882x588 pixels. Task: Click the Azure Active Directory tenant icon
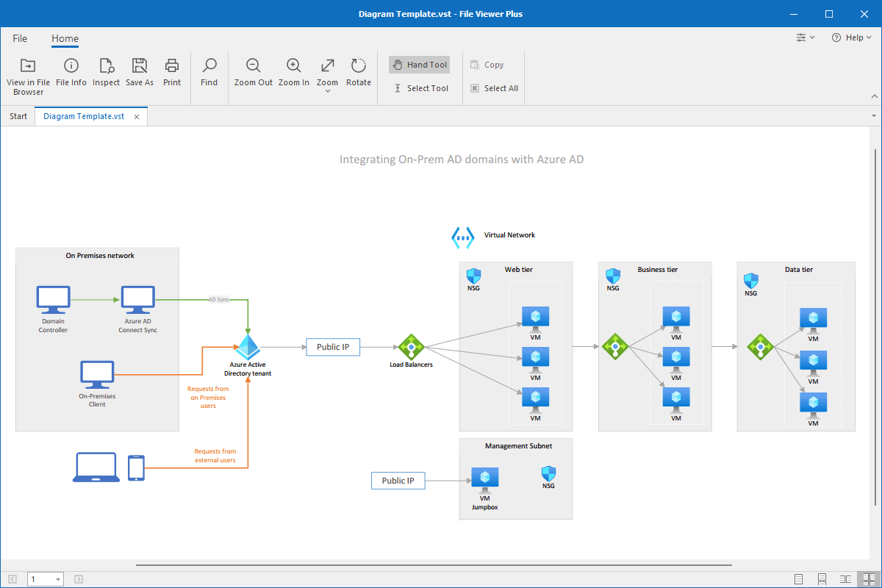(248, 347)
